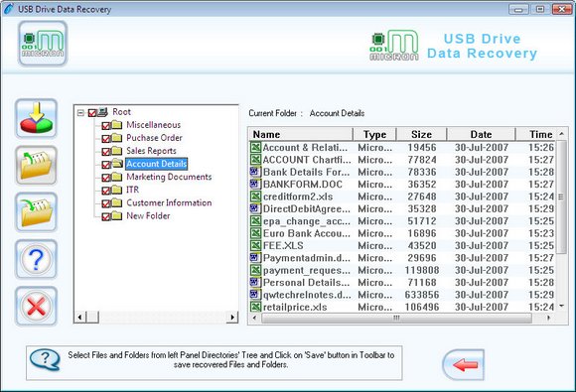Screen dimensions: 576x392
Task: Open help with the question mark button
Action: click(x=36, y=259)
